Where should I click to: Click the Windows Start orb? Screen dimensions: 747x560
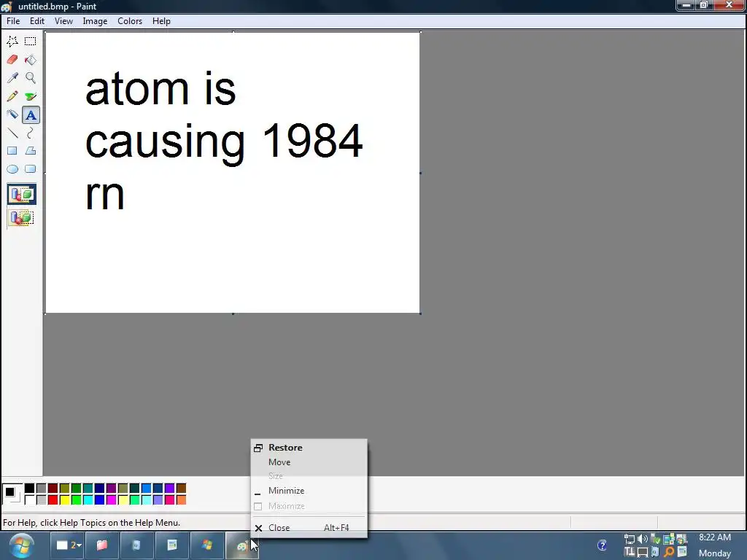tap(21, 545)
